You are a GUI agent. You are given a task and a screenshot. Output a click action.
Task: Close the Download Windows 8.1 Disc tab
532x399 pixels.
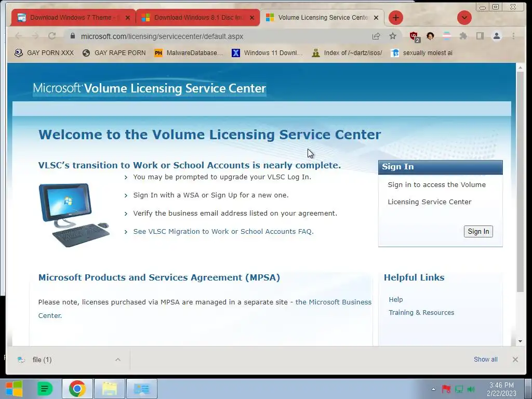coord(252,18)
